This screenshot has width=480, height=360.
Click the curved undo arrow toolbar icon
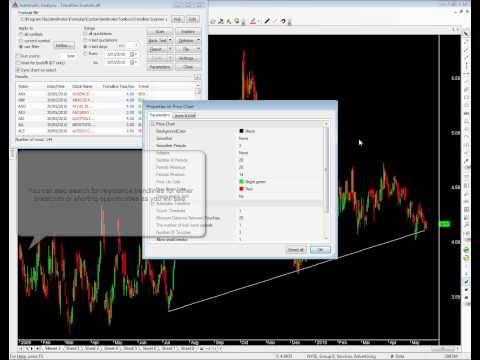[x=283, y=21]
